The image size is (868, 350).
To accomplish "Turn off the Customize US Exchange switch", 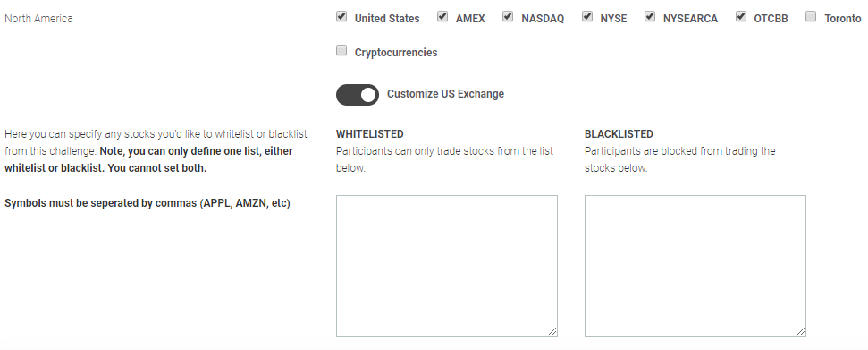I will pos(358,95).
